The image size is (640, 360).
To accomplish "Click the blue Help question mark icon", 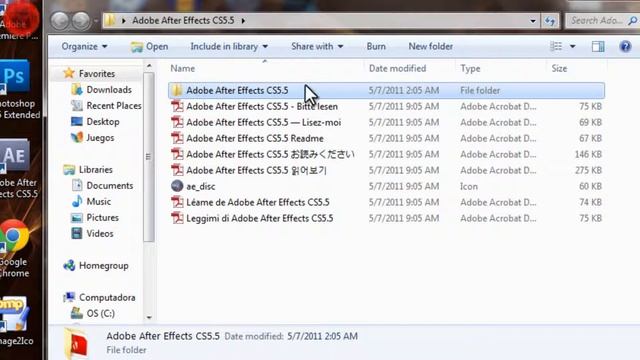I will pyautogui.click(x=625, y=47).
